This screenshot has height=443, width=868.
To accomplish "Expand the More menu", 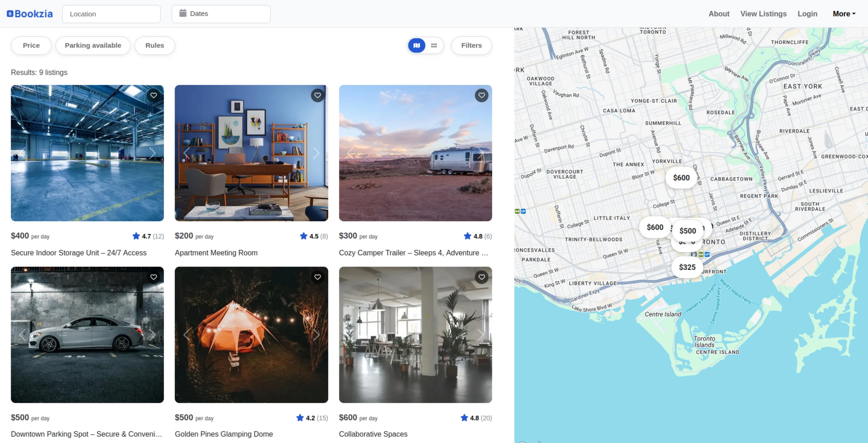I will (844, 14).
